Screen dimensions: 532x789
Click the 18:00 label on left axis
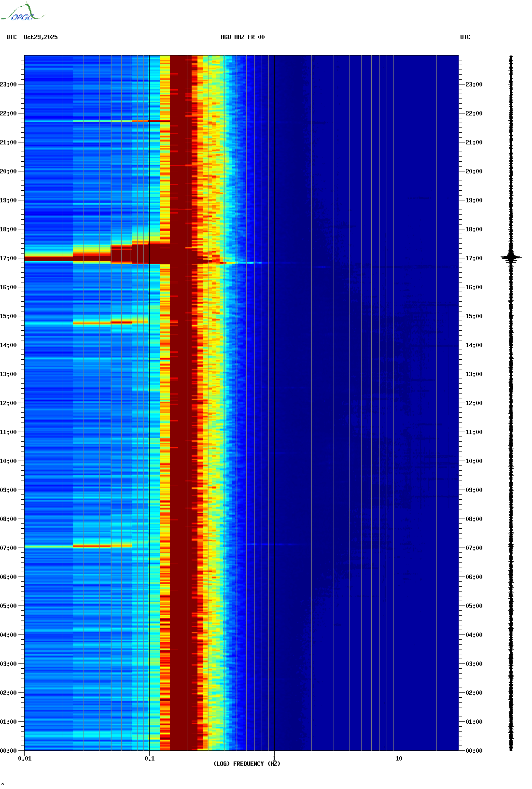point(8,229)
